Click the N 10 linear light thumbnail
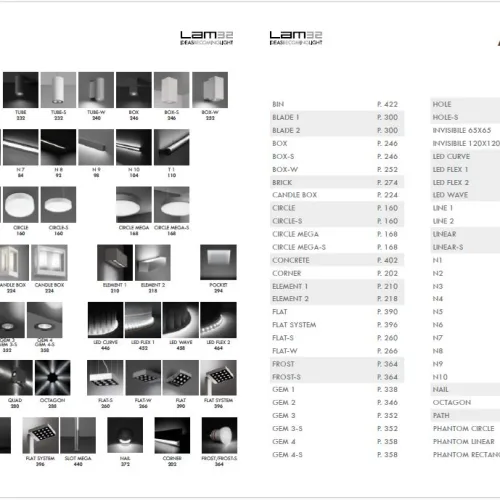 pyautogui.click(x=134, y=147)
